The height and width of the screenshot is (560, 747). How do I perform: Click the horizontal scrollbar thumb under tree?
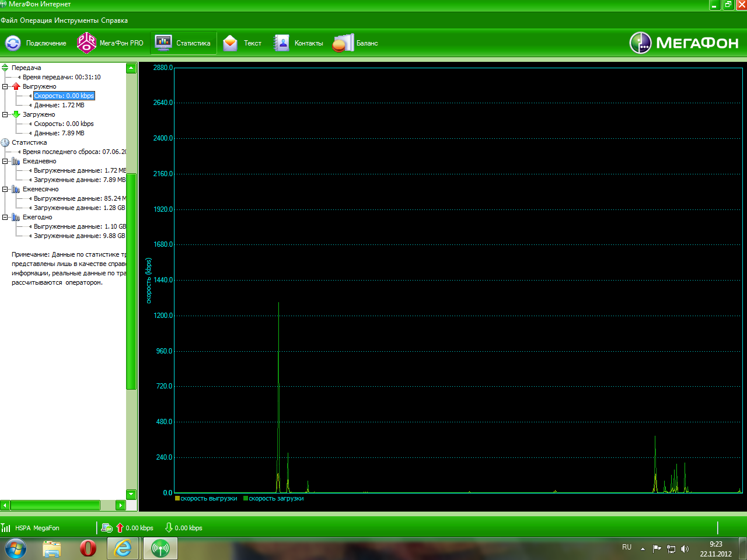tap(55, 505)
